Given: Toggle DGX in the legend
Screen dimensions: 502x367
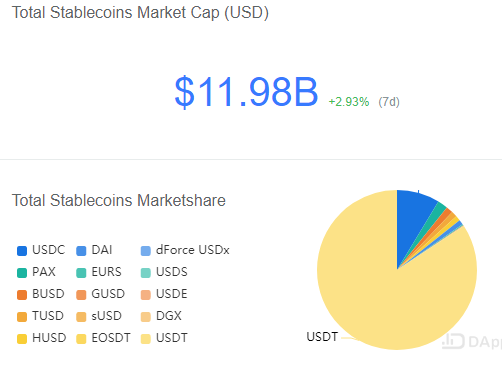Looking at the screenshot, I should [x=161, y=316].
